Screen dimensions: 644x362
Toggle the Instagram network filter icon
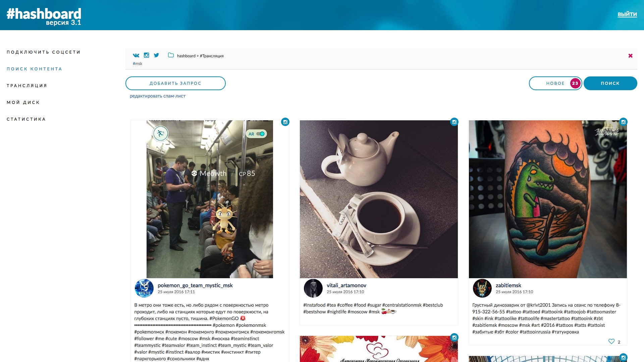pyautogui.click(x=147, y=55)
